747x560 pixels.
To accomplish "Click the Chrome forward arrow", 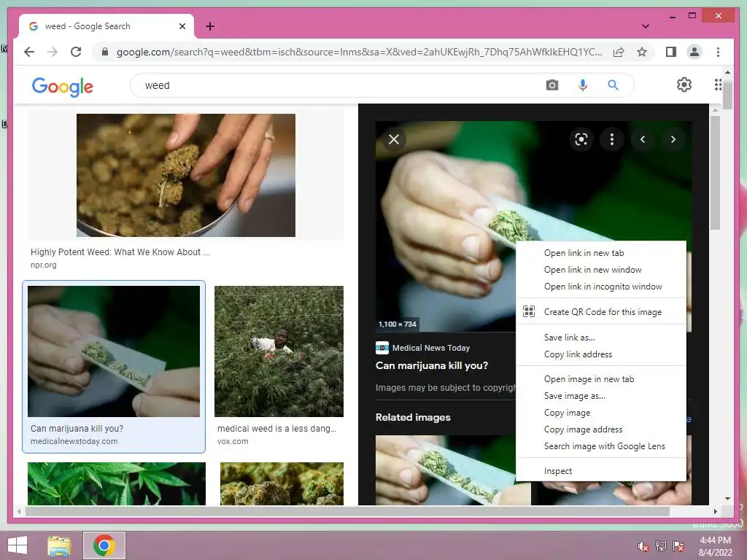I will pos(53,52).
